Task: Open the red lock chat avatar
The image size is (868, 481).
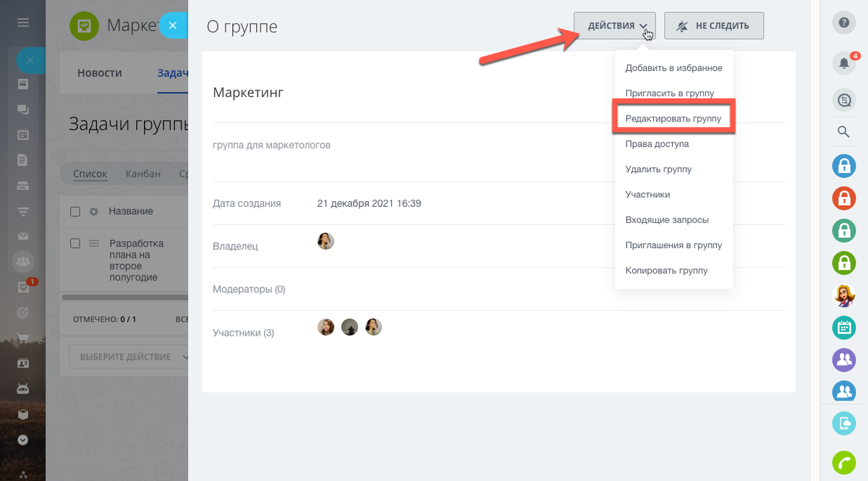Action: [x=843, y=197]
